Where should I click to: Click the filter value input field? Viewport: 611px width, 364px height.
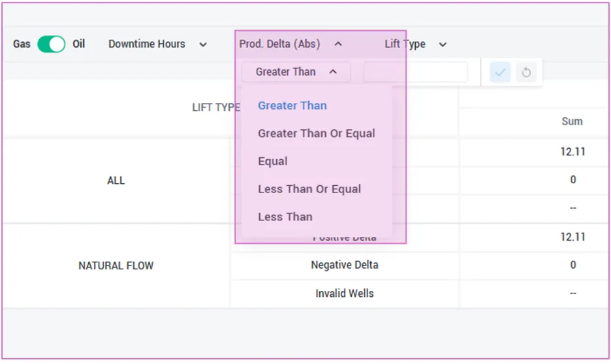pyautogui.click(x=415, y=72)
